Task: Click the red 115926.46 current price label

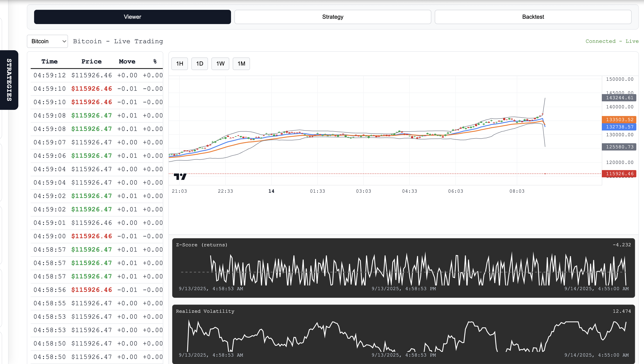Action: click(x=619, y=173)
